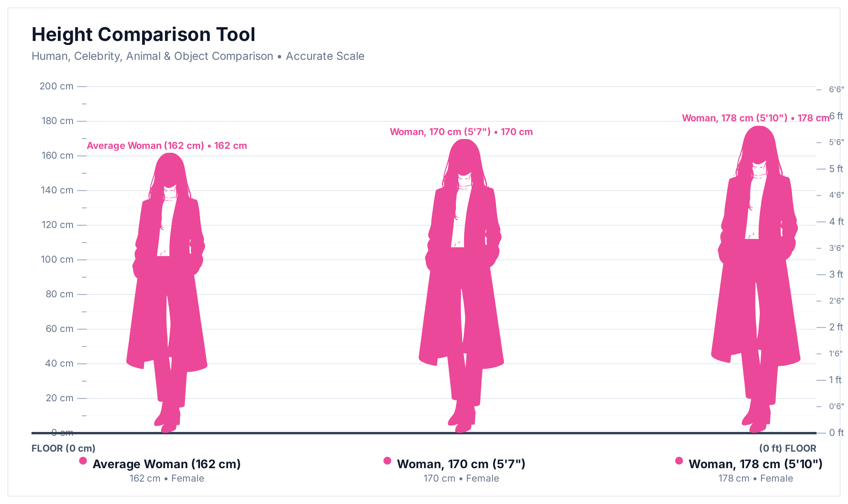Click legend name 'Average Woman (162 cm)'

tap(167, 464)
